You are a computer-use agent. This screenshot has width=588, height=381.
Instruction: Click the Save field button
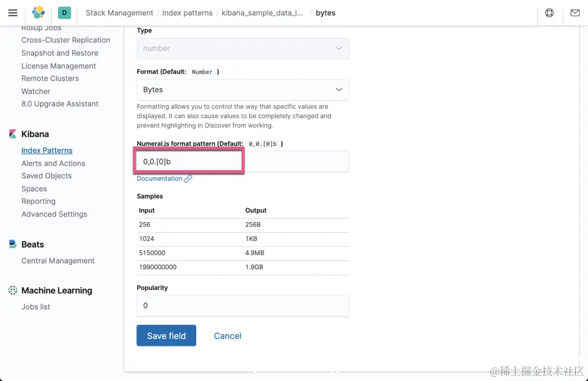(x=166, y=336)
